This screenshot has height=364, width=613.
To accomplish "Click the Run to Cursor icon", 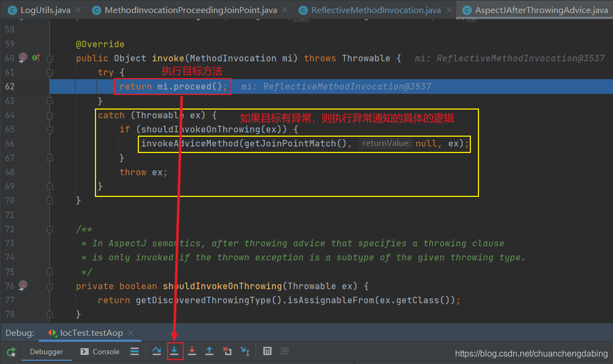I will (245, 351).
